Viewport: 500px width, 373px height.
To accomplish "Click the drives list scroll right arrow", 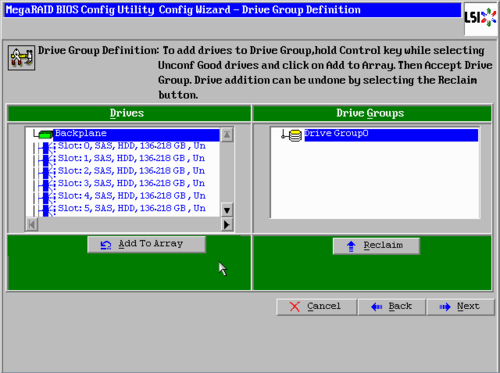I will click(227, 224).
